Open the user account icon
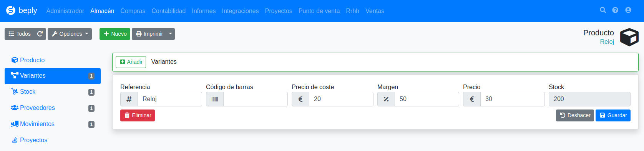644x151 pixels. [628, 10]
